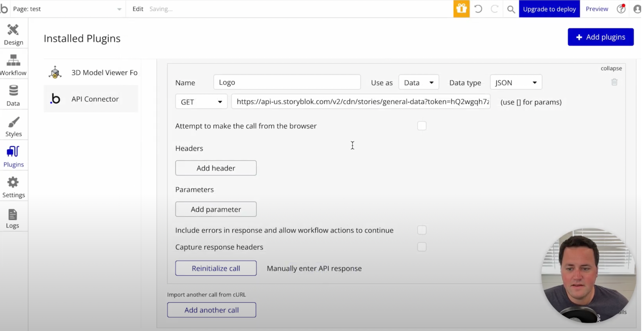644x331 pixels.
Task: Click the orange gift icon
Action: click(461, 9)
